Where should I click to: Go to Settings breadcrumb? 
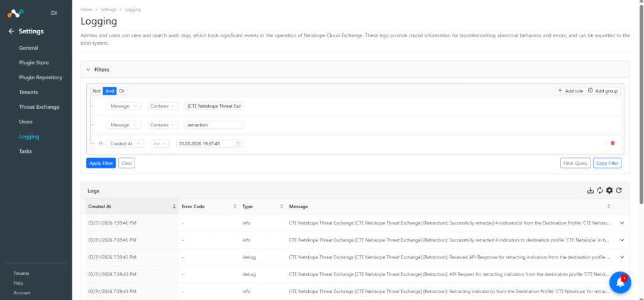(x=108, y=9)
